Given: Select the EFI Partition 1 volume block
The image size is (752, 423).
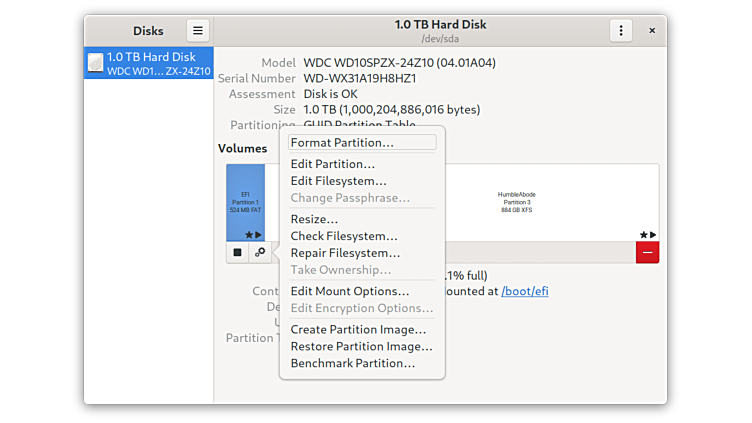Looking at the screenshot, I should pyautogui.click(x=245, y=202).
